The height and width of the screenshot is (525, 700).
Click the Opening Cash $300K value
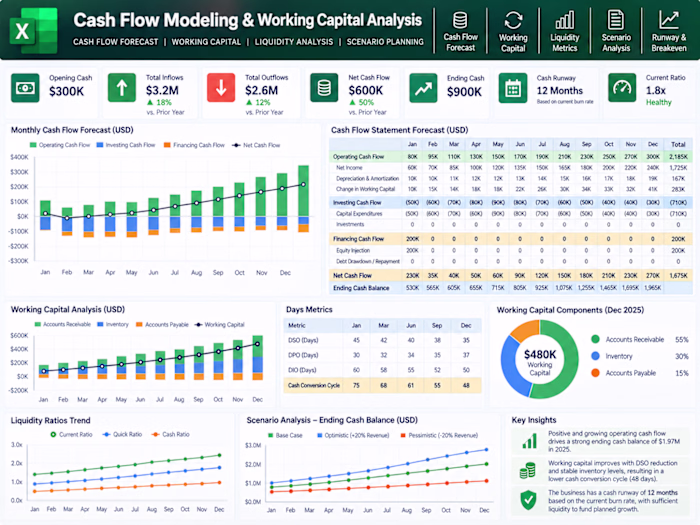click(x=67, y=92)
